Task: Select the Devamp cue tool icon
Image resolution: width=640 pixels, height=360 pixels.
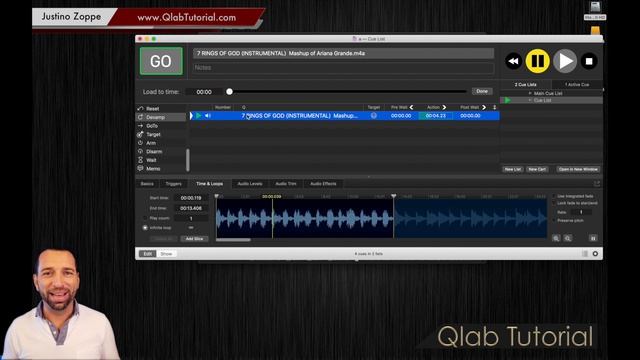Action: click(x=140, y=117)
